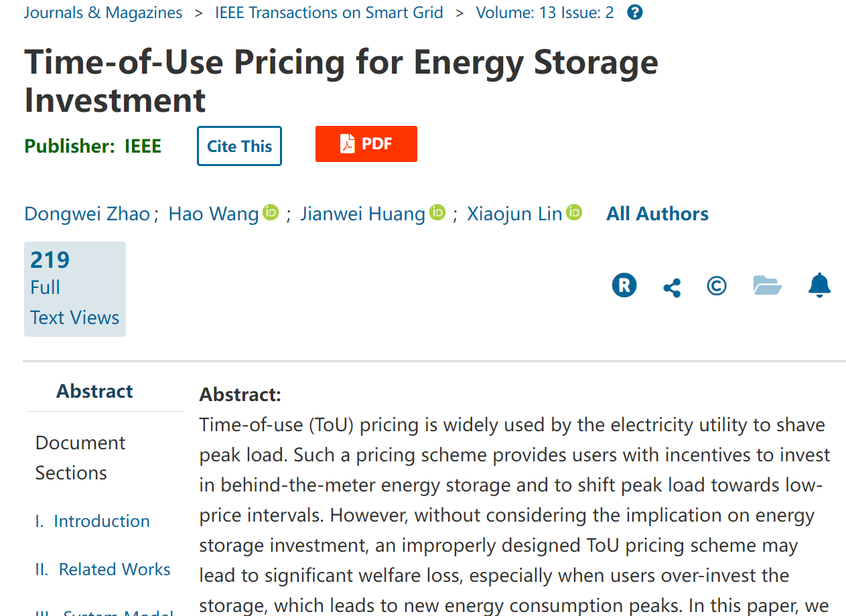Open Cite This dialog
Viewport: 846px width, 616px height.
click(239, 146)
